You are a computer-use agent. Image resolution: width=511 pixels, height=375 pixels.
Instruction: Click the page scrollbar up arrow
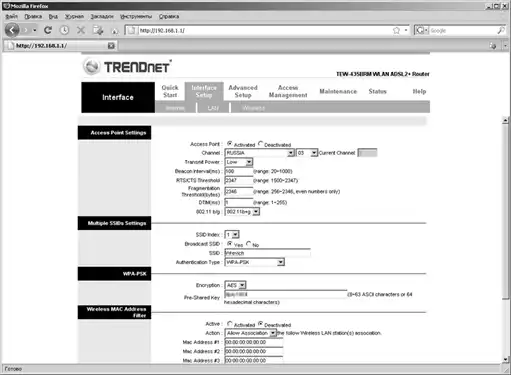(506, 120)
